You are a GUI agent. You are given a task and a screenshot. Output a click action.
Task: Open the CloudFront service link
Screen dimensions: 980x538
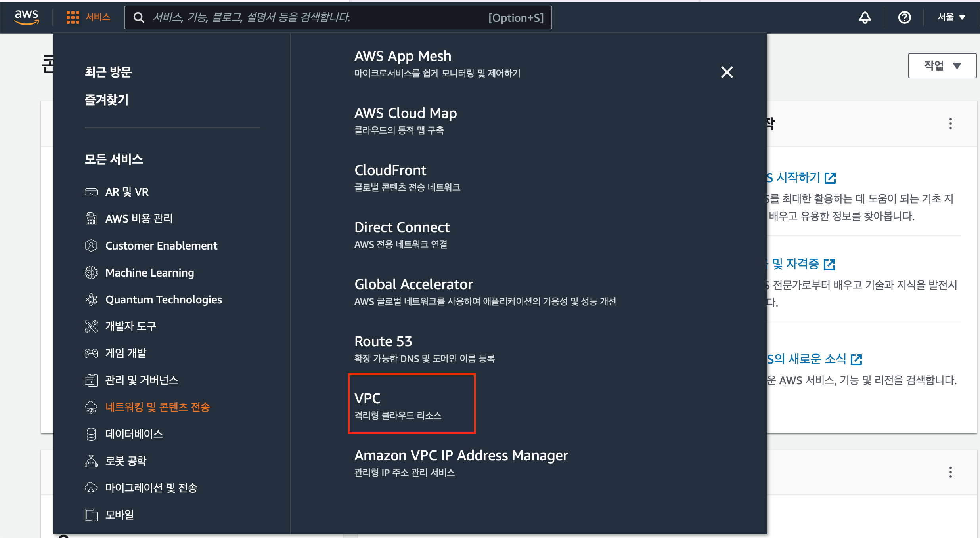[x=390, y=170]
